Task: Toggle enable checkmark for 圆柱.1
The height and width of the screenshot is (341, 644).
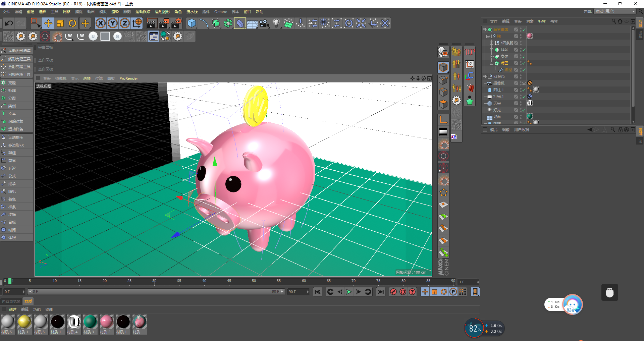Action: pyautogui.click(x=524, y=90)
